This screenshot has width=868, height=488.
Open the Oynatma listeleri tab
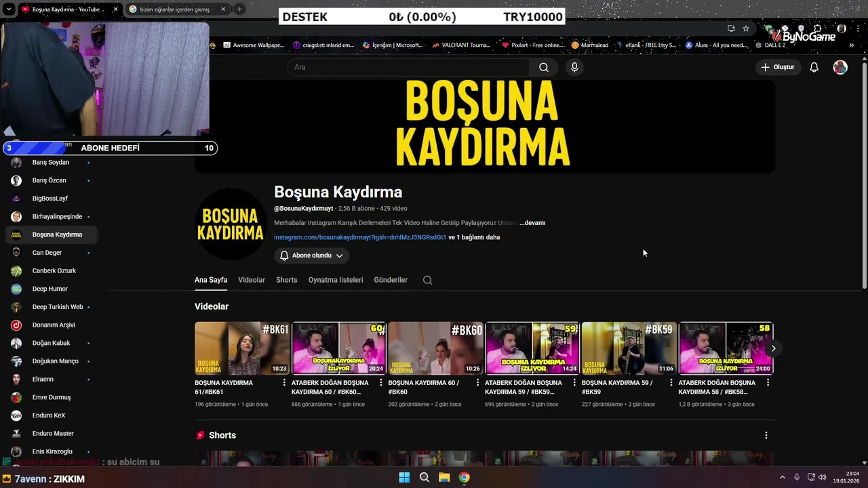coord(336,280)
